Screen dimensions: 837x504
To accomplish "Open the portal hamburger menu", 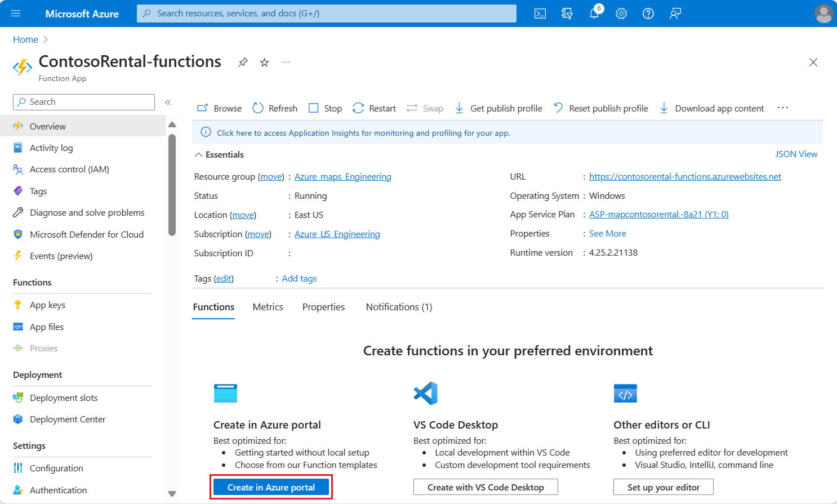I will [x=15, y=14].
